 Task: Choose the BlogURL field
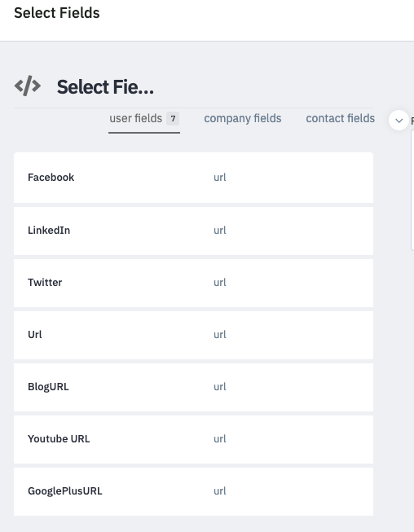(193, 387)
